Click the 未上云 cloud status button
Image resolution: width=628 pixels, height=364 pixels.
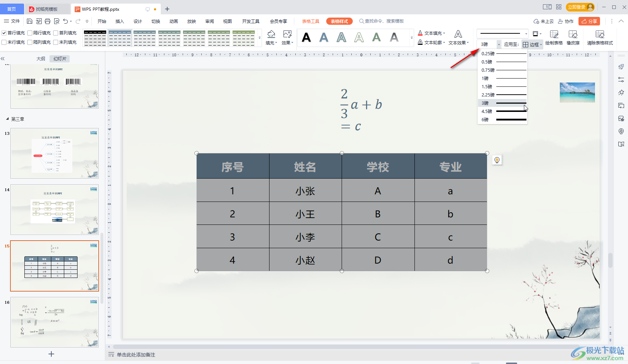point(544,21)
